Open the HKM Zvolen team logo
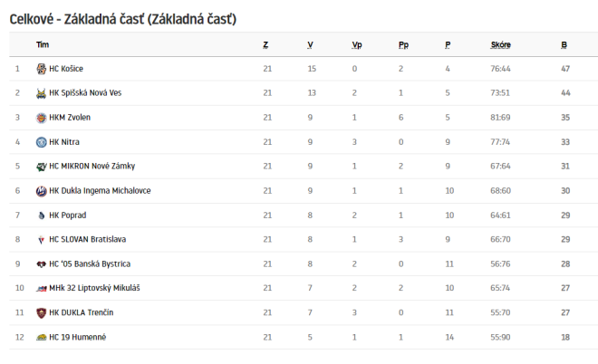Image resolution: width=598 pixels, height=364 pixels. pos(41,118)
